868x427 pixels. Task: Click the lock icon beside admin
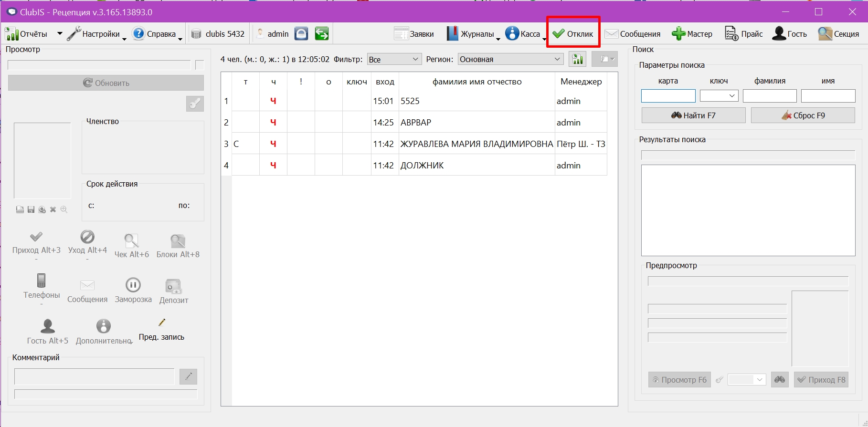coord(301,33)
